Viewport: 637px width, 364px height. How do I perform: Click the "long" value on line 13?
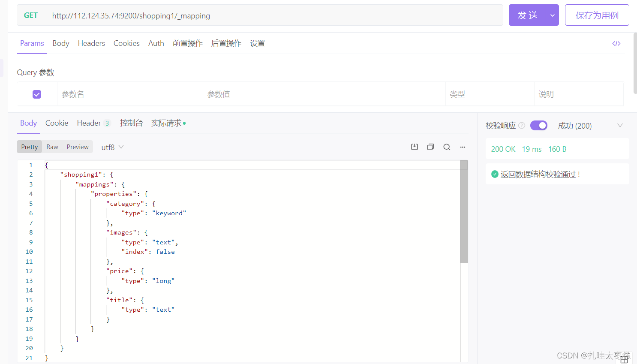[x=163, y=281]
